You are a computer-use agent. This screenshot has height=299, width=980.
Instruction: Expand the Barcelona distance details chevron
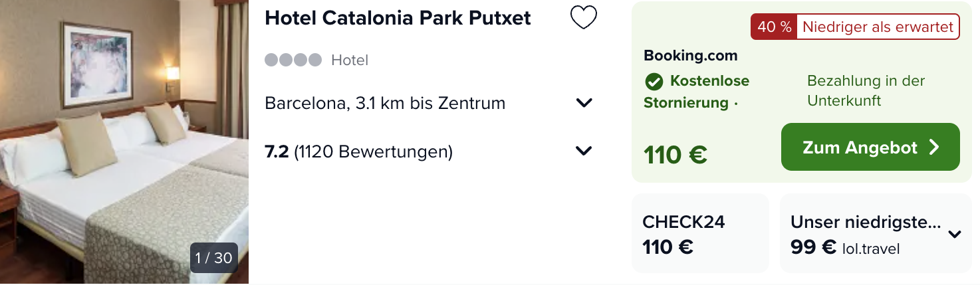584,103
